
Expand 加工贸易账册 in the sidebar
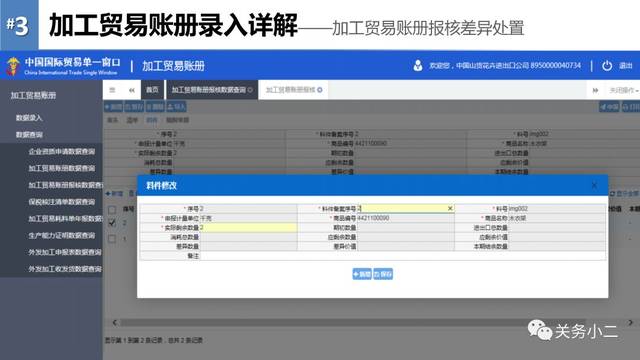click(x=33, y=96)
